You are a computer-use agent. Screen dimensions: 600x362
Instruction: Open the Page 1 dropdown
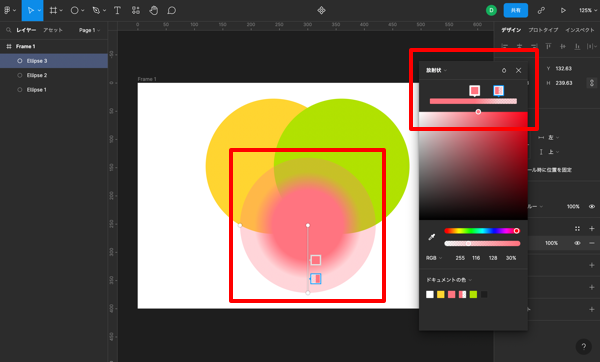pyautogui.click(x=89, y=30)
